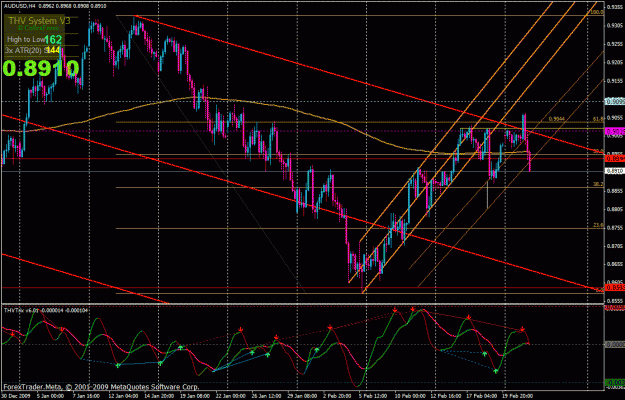625x400 pixels.
Task: Click the 12 Feb 16:00 time label
Action: (x=448, y=396)
